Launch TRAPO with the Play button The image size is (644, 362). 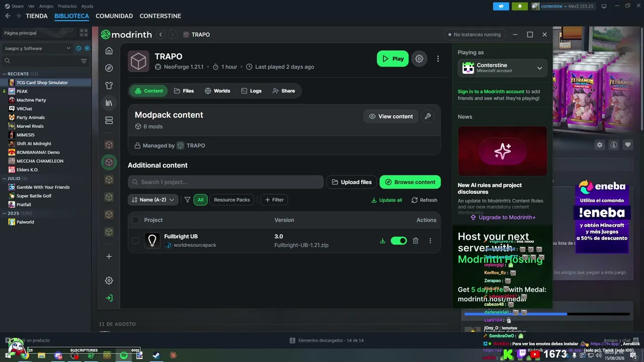(392, 59)
